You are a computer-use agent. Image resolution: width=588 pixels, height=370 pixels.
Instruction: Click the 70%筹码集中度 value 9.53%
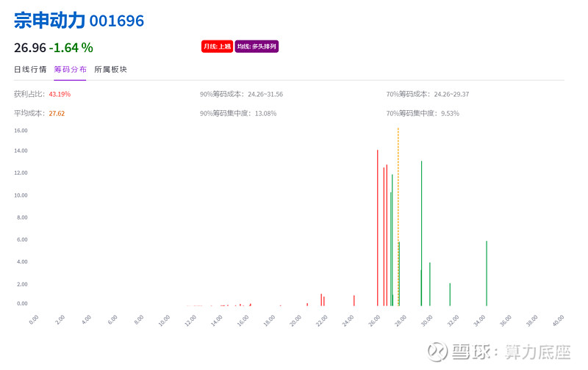(x=450, y=113)
